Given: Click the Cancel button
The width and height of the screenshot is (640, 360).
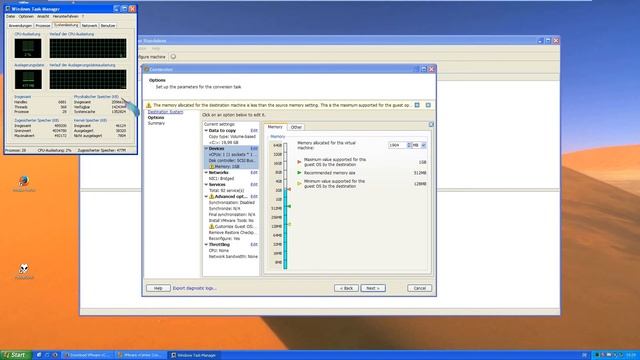Looking at the screenshot, I should 420,288.
